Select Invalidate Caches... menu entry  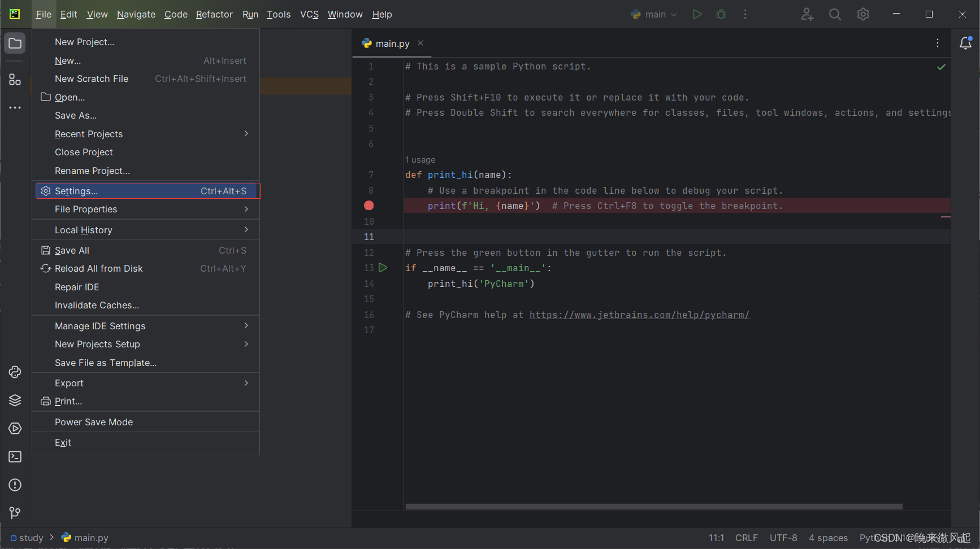(x=146, y=305)
